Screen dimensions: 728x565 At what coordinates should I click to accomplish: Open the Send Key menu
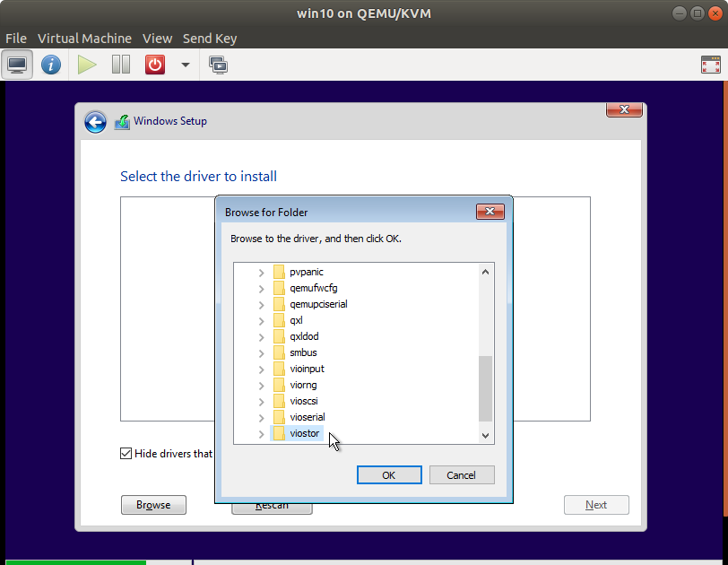tap(209, 39)
